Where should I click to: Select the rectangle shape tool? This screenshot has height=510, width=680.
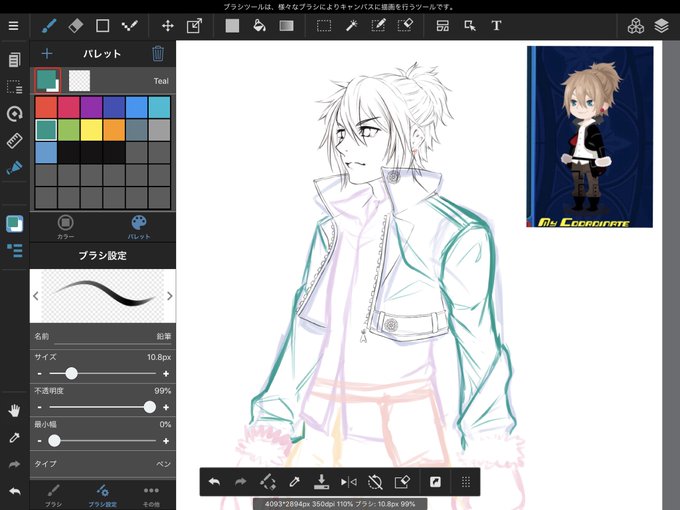(102, 26)
